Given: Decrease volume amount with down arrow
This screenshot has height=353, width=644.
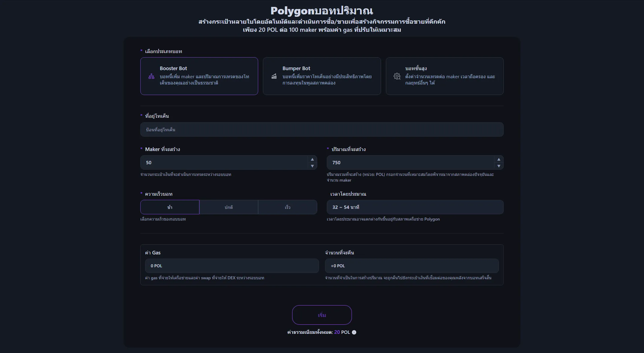Looking at the screenshot, I should click(499, 166).
